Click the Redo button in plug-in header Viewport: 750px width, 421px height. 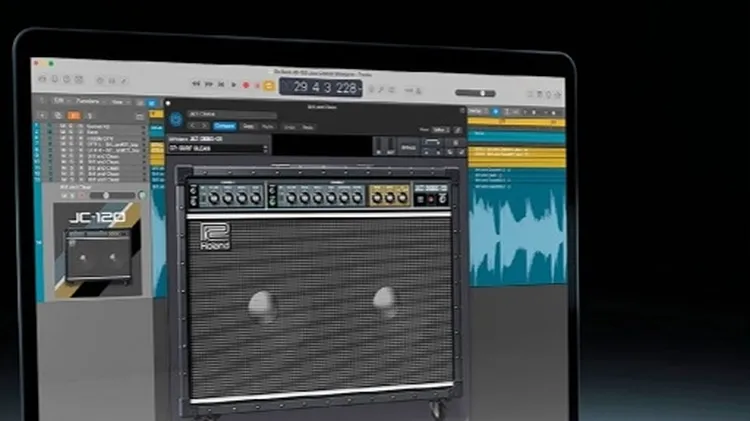[308, 127]
